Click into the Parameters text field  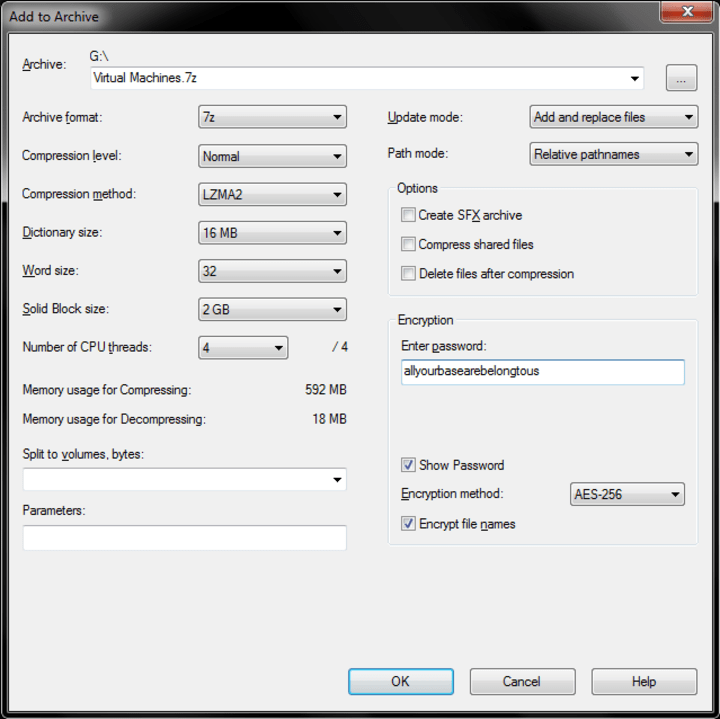tap(185, 538)
